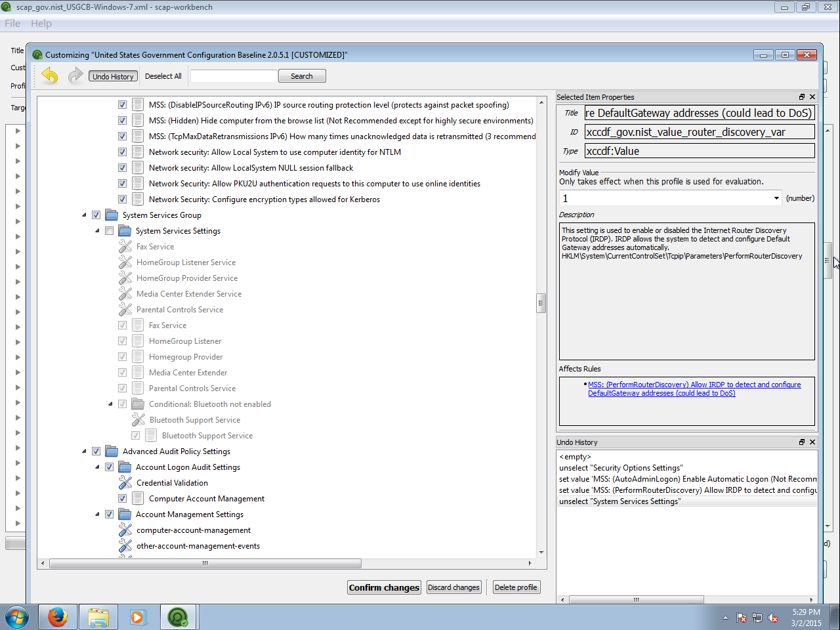Image resolution: width=840 pixels, height=630 pixels.
Task: Open Windows Explorer from the taskbar
Action: 98,618
